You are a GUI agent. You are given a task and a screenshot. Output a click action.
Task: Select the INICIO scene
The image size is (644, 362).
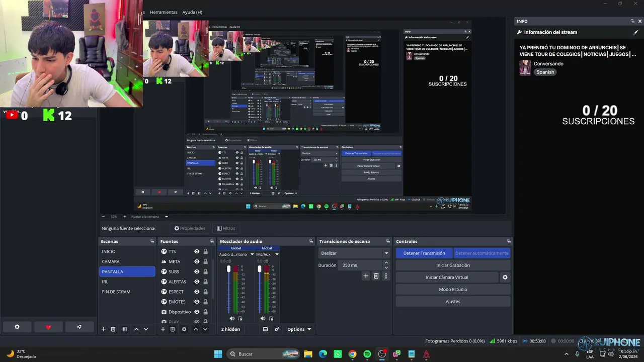127,251
